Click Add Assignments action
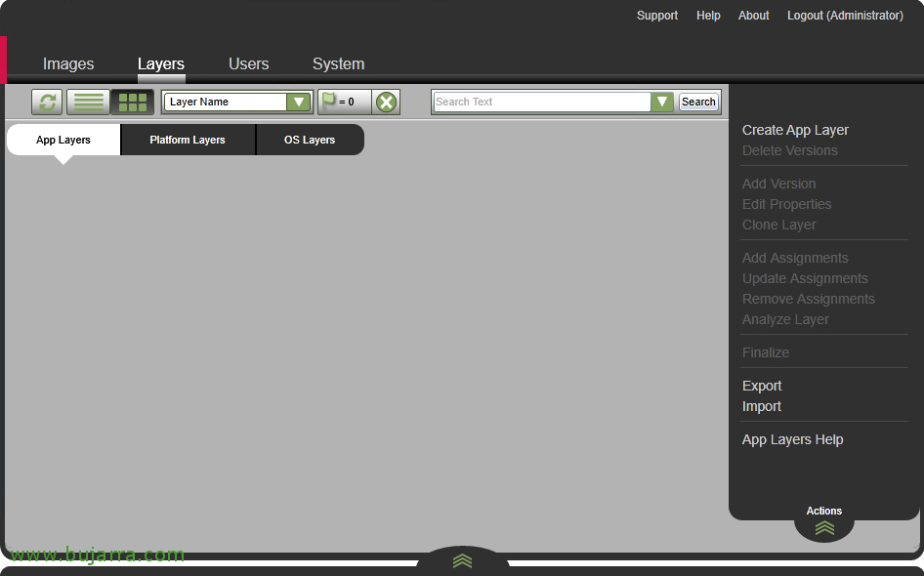 tap(795, 258)
